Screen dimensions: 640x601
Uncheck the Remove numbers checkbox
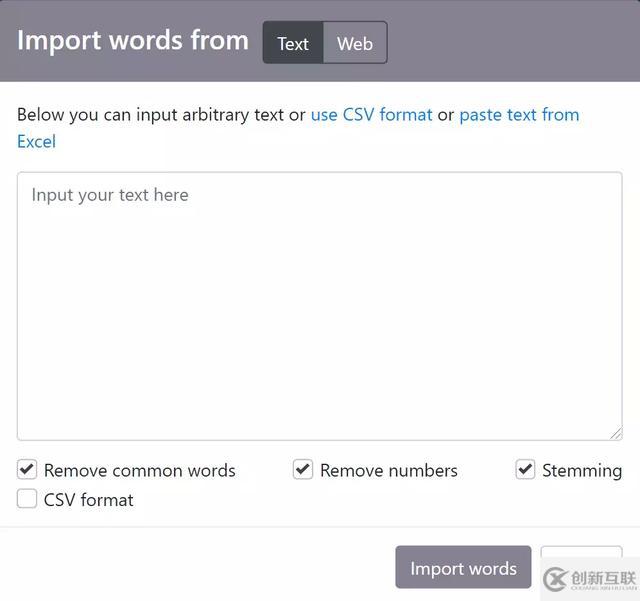click(x=303, y=469)
